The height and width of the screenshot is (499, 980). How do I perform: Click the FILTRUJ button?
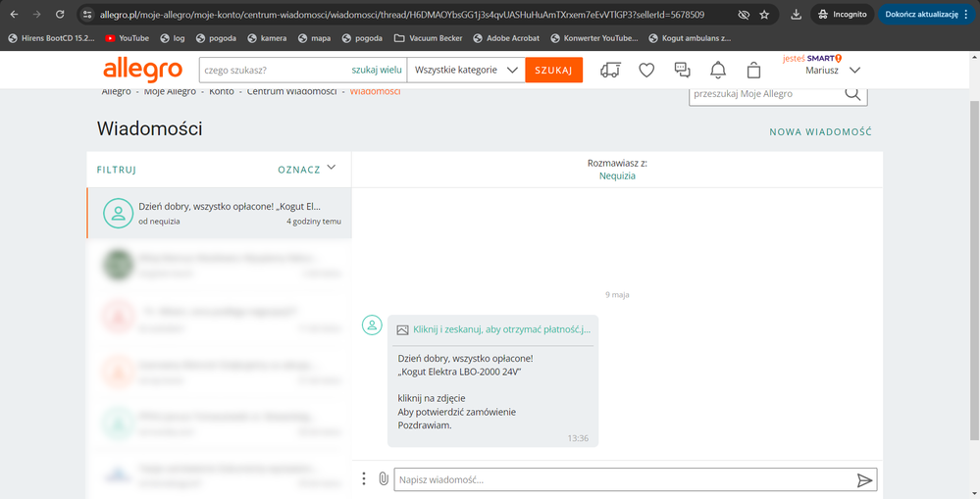tap(116, 170)
